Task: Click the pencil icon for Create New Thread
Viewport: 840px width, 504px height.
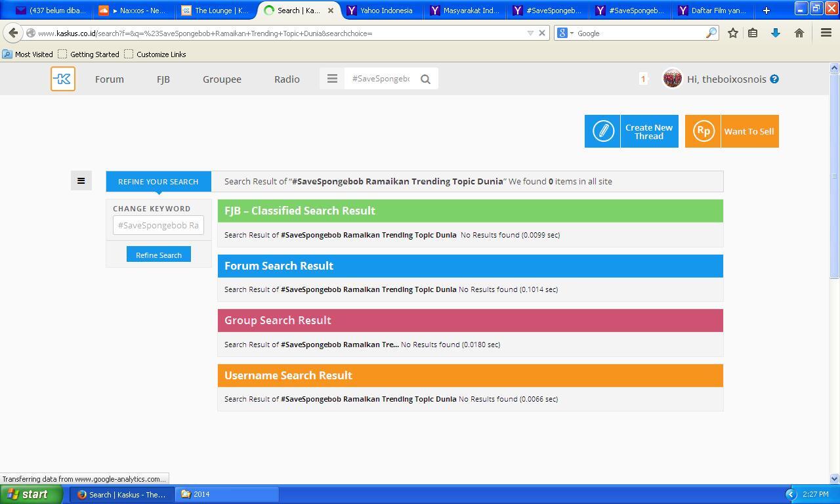Action: [x=602, y=131]
